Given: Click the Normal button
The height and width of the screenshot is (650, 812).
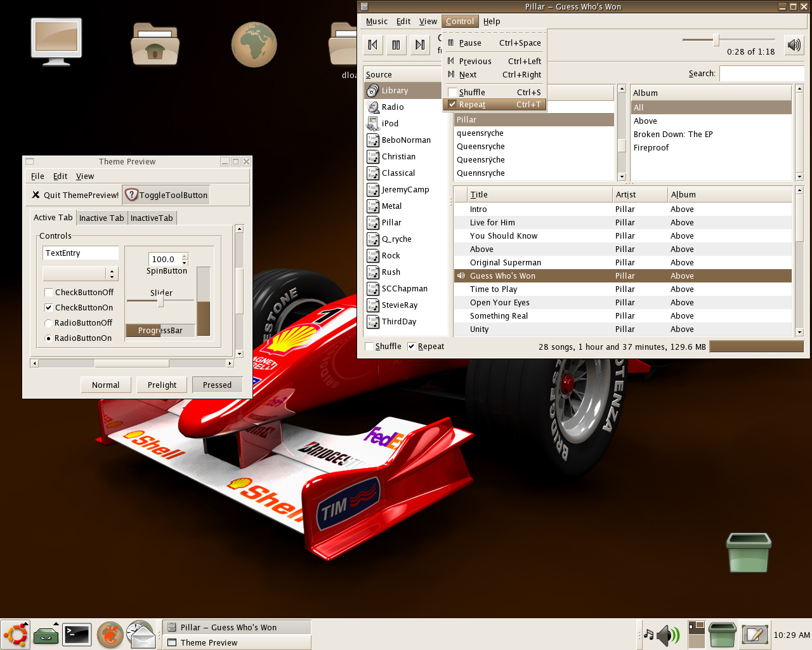Looking at the screenshot, I should coord(106,385).
